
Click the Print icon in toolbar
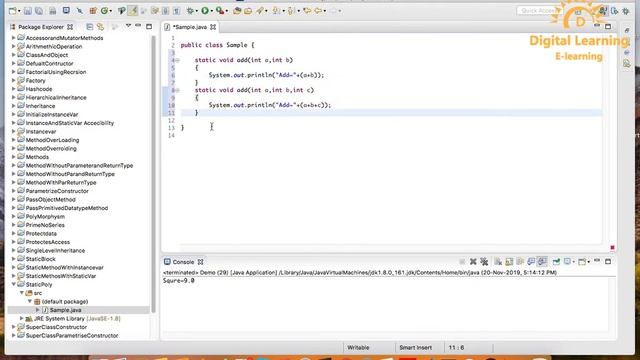(x=53, y=11)
